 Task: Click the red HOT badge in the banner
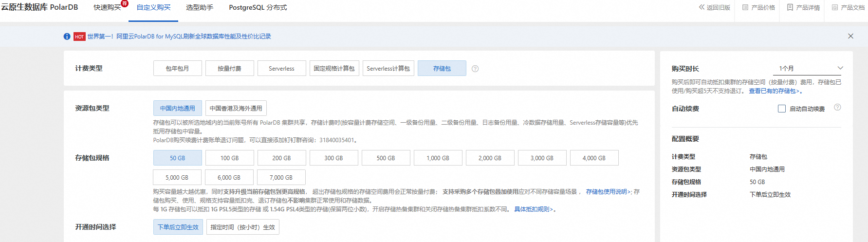(x=79, y=37)
